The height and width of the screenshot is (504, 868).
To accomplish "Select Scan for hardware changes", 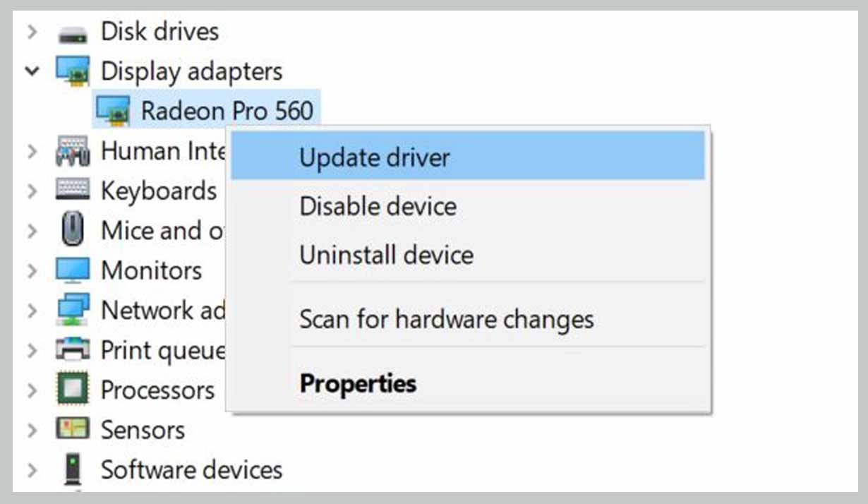I will click(468, 320).
